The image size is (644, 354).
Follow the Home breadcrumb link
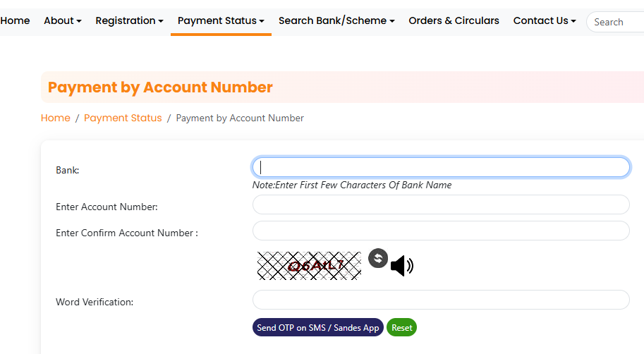[x=56, y=118]
